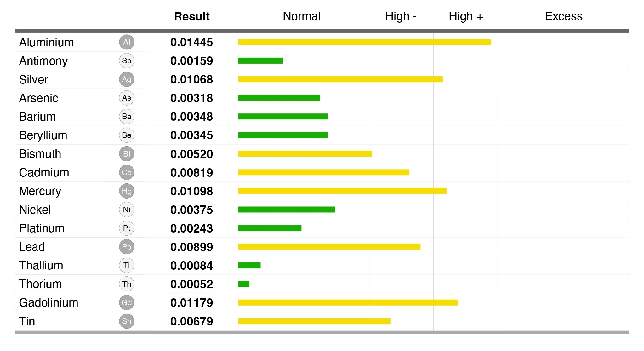The image size is (644, 351).
Task: Select the Excess column header
Action: pyautogui.click(x=563, y=16)
